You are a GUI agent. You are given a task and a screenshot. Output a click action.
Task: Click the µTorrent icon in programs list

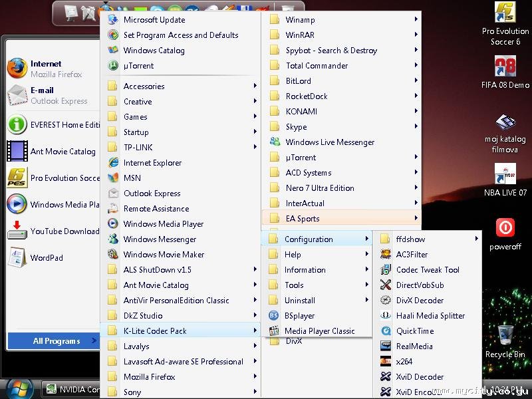pos(112,66)
